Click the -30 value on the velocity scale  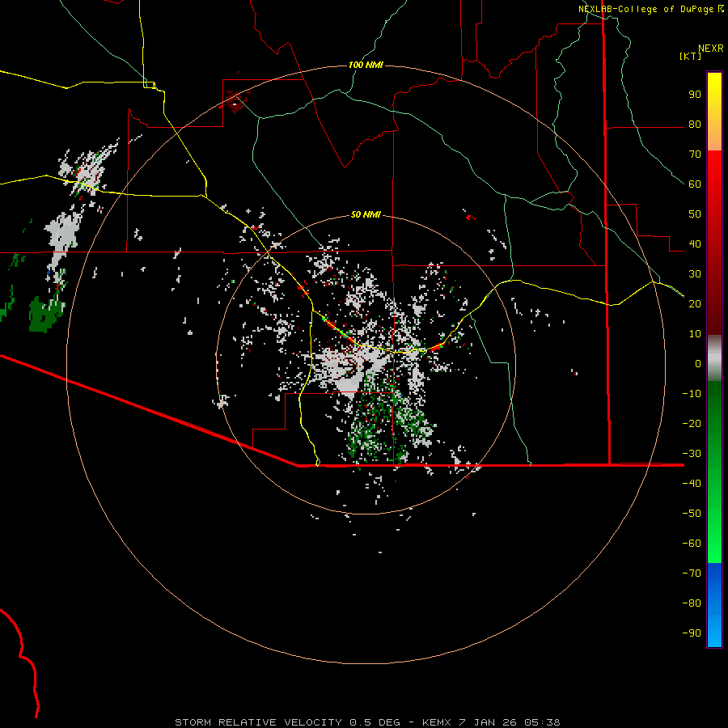click(692, 454)
